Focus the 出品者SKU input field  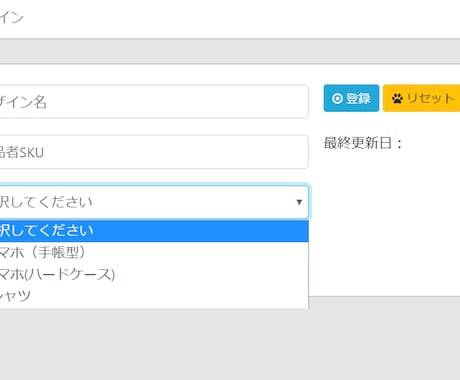pos(154,152)
